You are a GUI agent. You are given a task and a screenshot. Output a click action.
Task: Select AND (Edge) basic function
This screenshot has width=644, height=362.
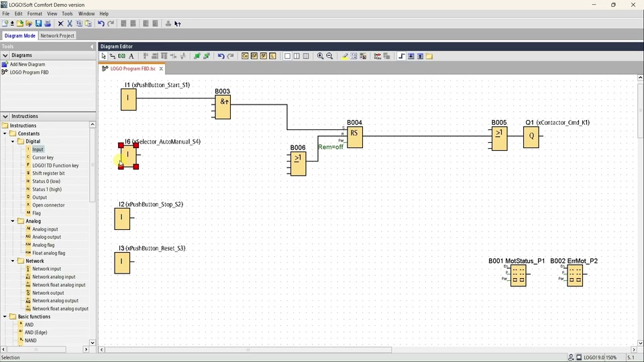[x=36, y=333]
